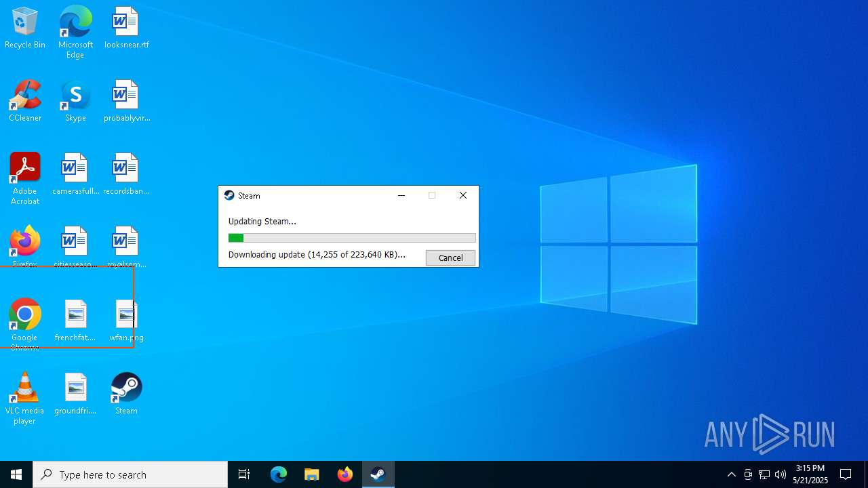
Task: Click the Steam update progress bar
Action: [352, 238]
